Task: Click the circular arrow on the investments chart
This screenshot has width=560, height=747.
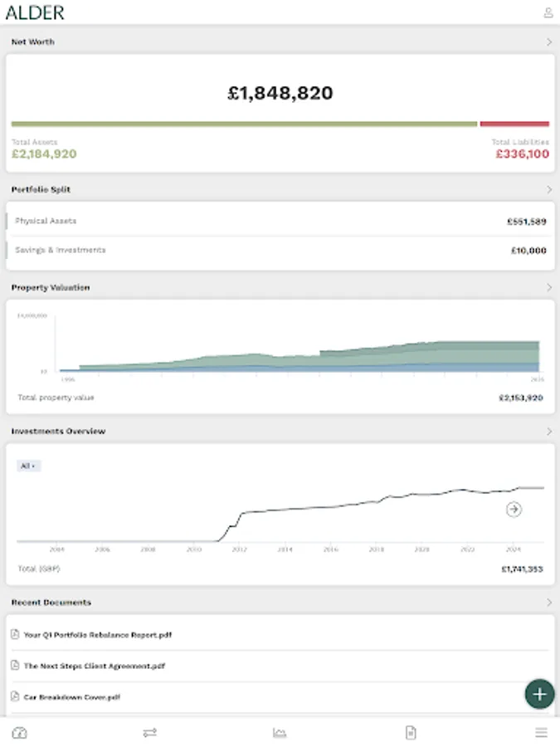Action: pos(513,508)
